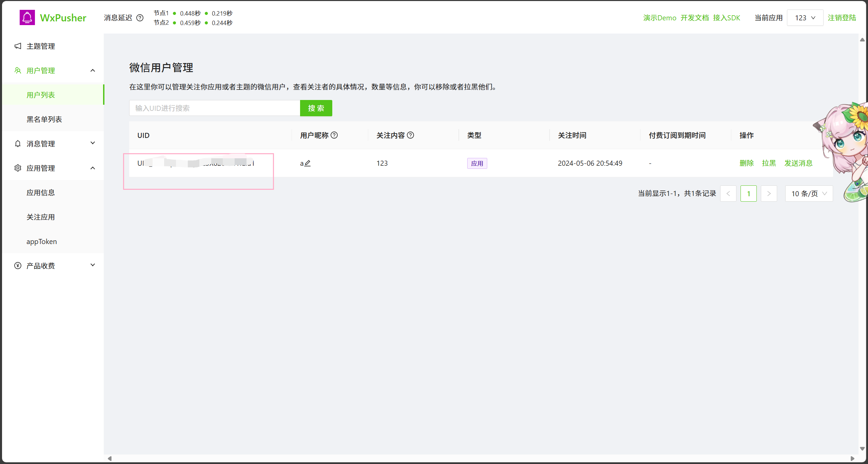Click the yen icon for 产品收费
Viewport: 868px width, 464px height.
(18, 266)
